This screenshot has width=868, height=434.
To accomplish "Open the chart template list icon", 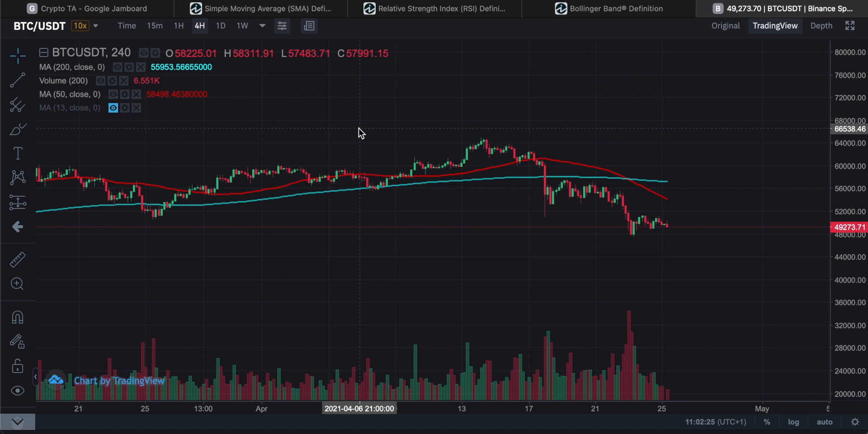I will pos(309,26).
